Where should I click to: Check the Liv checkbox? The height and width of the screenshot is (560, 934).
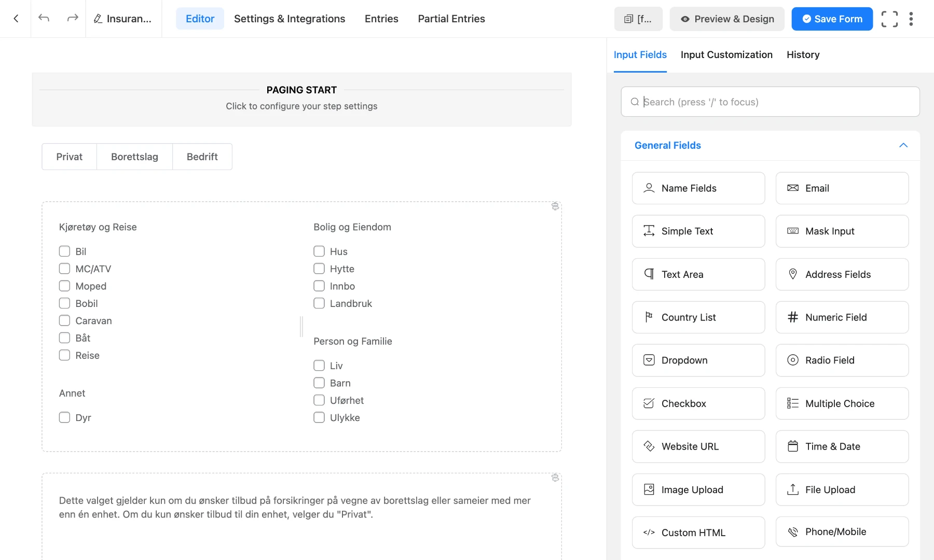pos(319,365)
